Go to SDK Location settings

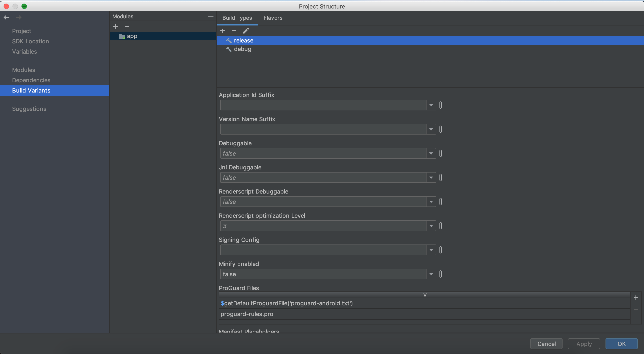pyautogui.click(x=30, y=41)
